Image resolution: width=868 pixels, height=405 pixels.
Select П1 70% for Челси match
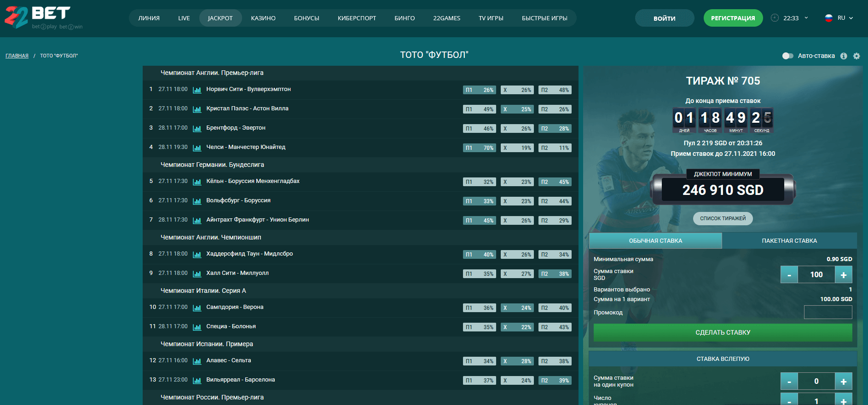click(480, 148)
